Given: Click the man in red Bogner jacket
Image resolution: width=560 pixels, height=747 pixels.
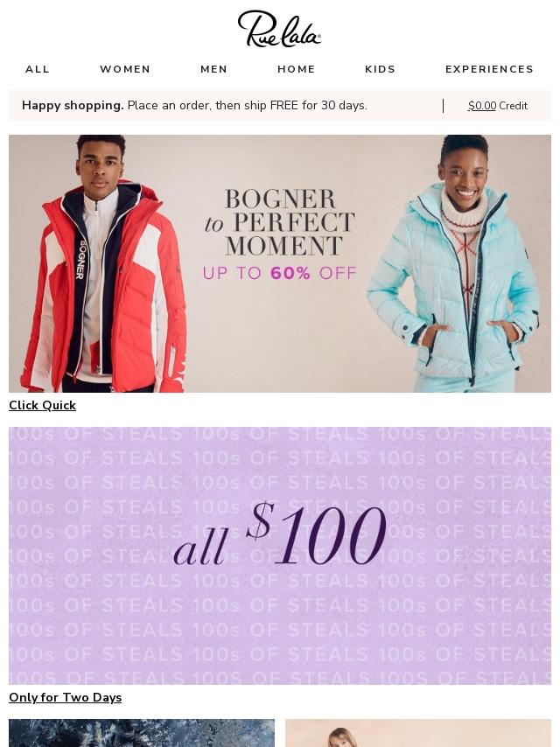Looking at the screenshot, I should (x=102, y=264).
